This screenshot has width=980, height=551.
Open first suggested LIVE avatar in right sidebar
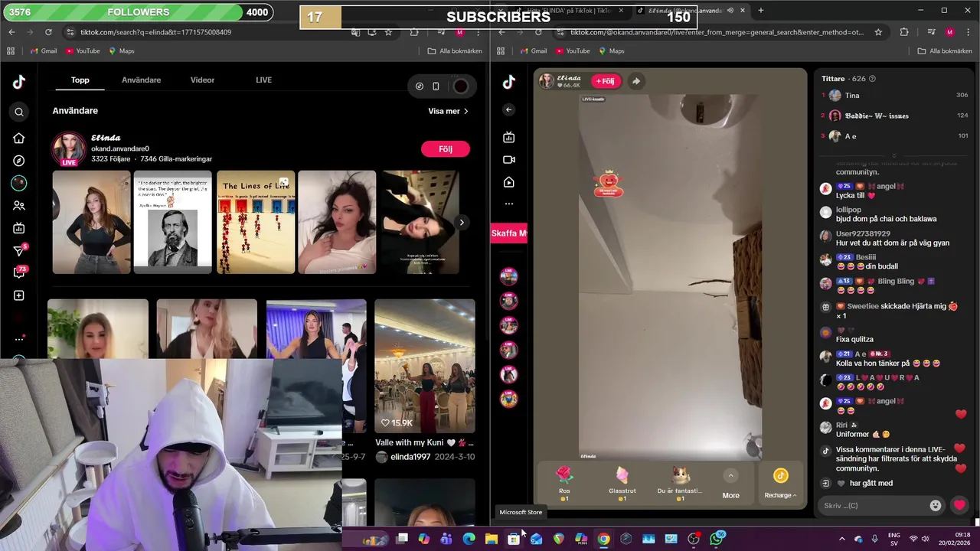(508, 276)
